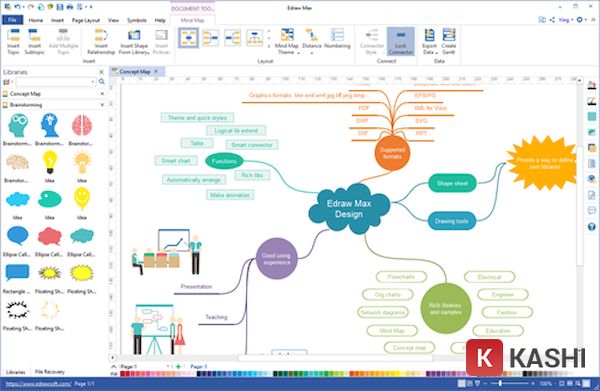
Task: Open Insert Shape From Library
Action: coord(134,41)
